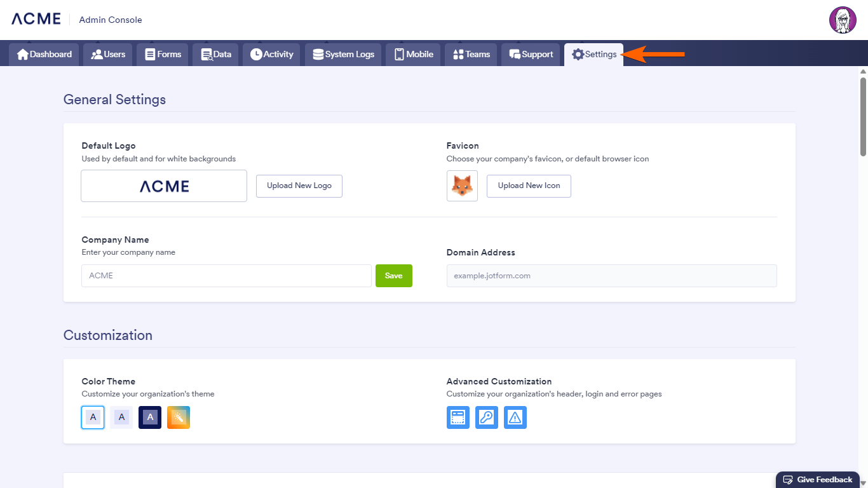The width and height of the screenshot is (868, 488).
Task: Open login page customization key icon
Action: 486,417
